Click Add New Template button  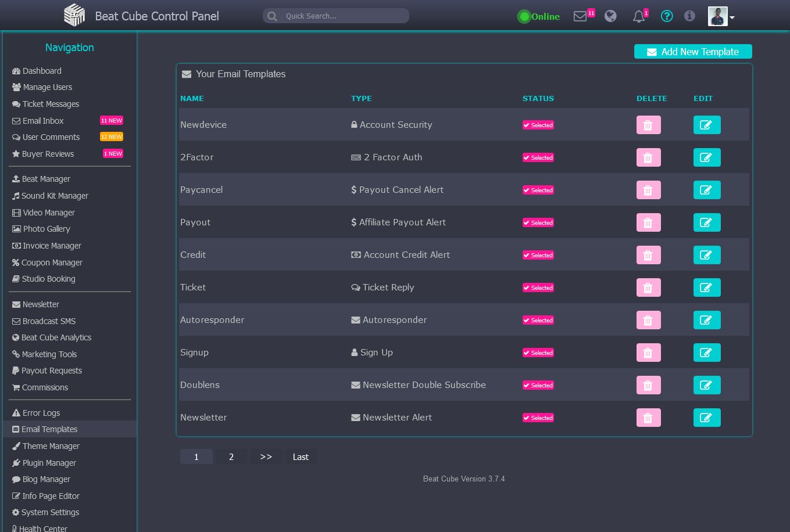[693, 52]
